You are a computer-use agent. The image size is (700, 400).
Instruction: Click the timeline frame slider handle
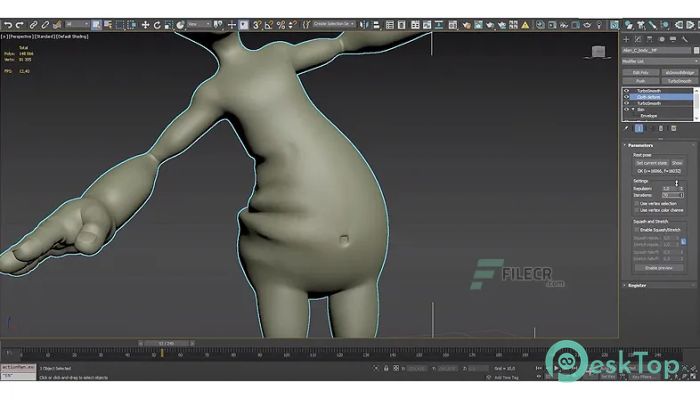pos(167,343)
